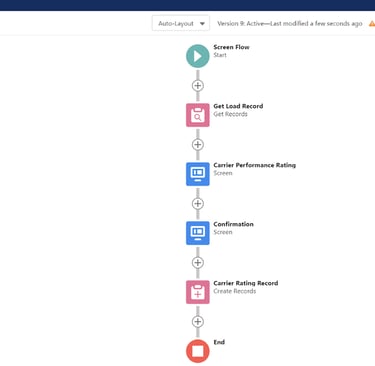This screenshot has height=366, width=375.
Task: Click the 'End' label
Action: click(x=219, y=342)
